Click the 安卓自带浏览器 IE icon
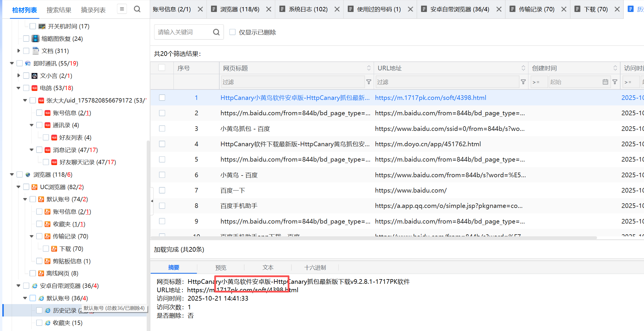Image resolution: width=644 pixels, height=331 pixels. (x=34, y=286)
